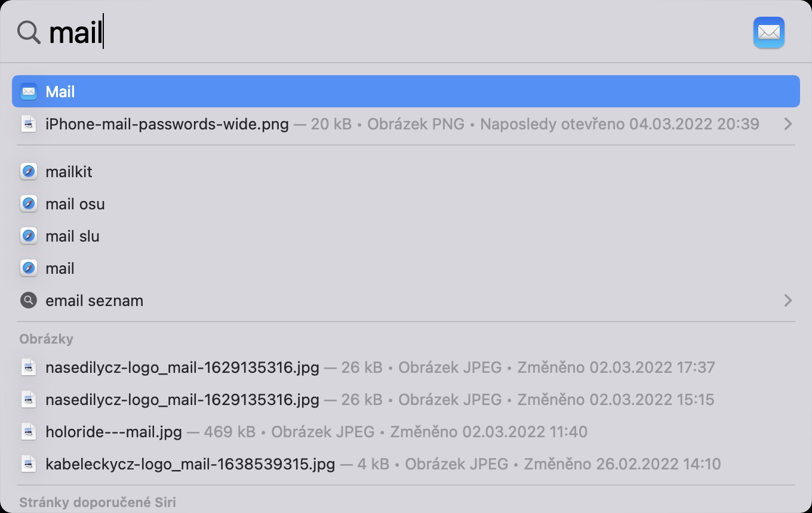This screenshot has width=812, height=513.
Task: Click the Spotlight search text field
Action: pos(358,32)
